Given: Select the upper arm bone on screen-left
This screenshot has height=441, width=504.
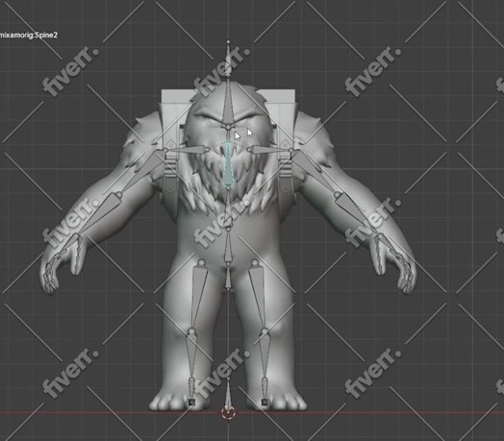Looking at the screenshot, I should 140,173.
